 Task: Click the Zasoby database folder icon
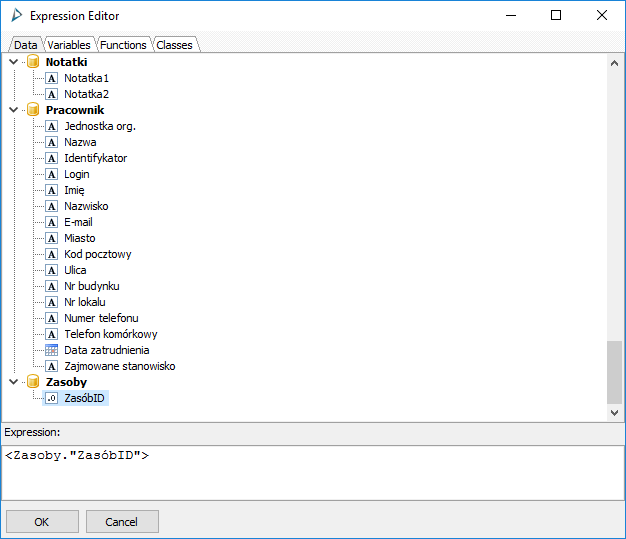click(33, 382)
